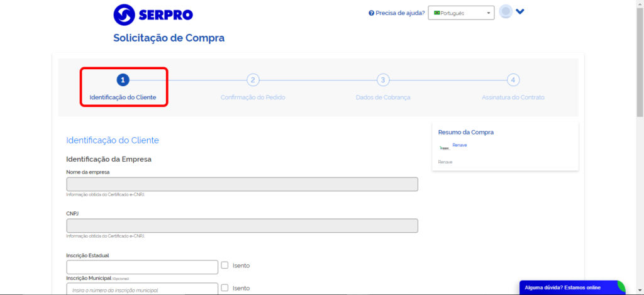Open the Português language dropdown
The width and height of the screenshot is (644, 295).
tap(461, 13)
